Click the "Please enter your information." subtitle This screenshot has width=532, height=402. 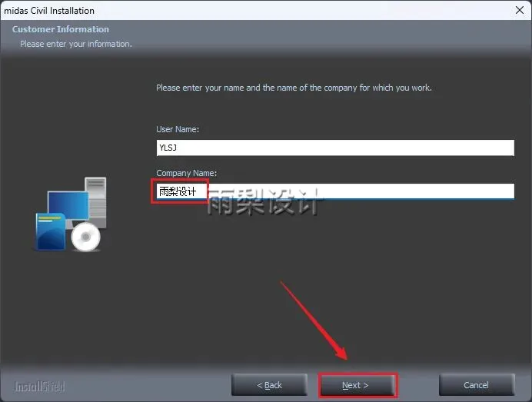[76, 44]
